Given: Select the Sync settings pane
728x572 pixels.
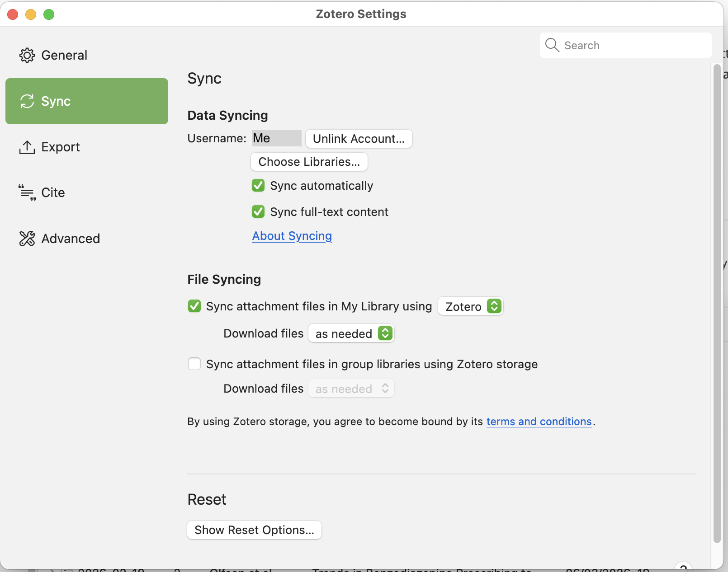Looking at the screenshot, I should click(87, 101).
